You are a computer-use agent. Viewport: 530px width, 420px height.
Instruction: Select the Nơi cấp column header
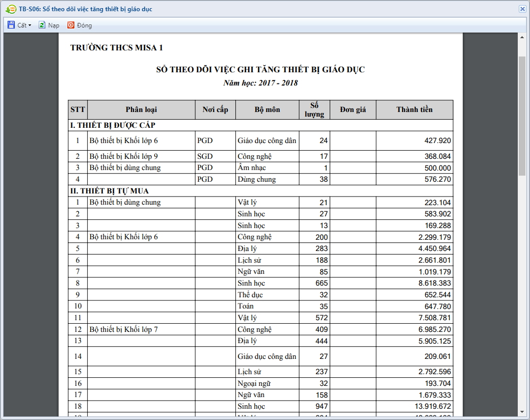pyautogui.click(x=215, y=110)
